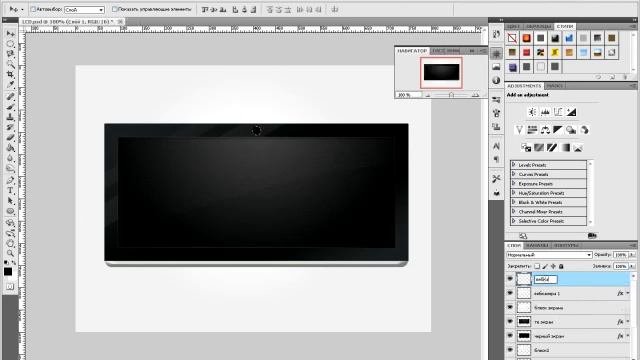
Task: Open the Info panel icon
Action: click(496, 80)
